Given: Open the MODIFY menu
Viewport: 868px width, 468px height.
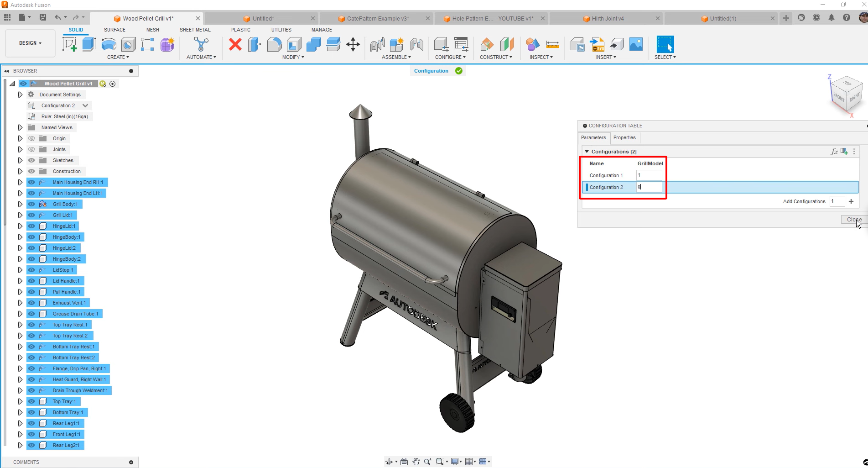Looking at the screenshot, I should click(x=293, y=57).
